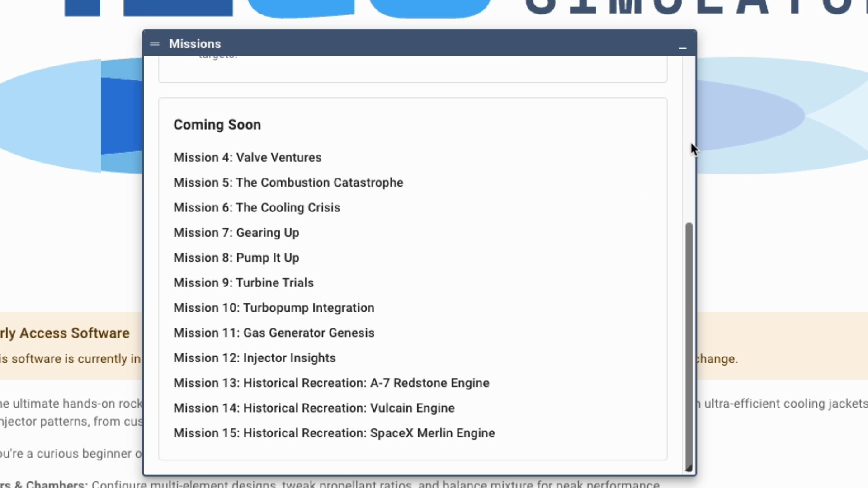The height and width of the screenshot is (488, 868).
Task: Open Mission 15: SpaceX Merlin Engine recreation
Action: tap(334, 433)
